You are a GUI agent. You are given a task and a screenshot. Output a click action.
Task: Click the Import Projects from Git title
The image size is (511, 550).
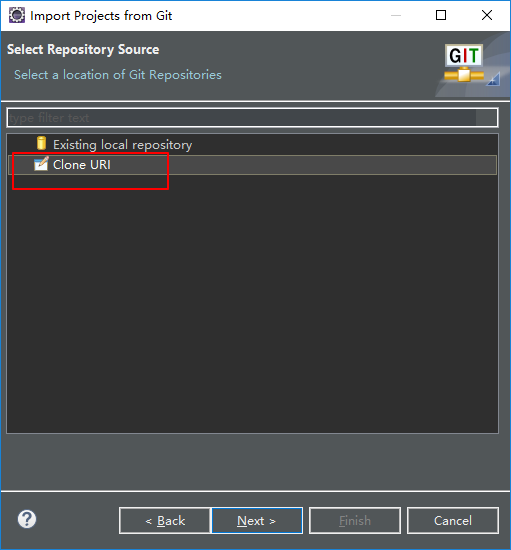pos(101,16)
